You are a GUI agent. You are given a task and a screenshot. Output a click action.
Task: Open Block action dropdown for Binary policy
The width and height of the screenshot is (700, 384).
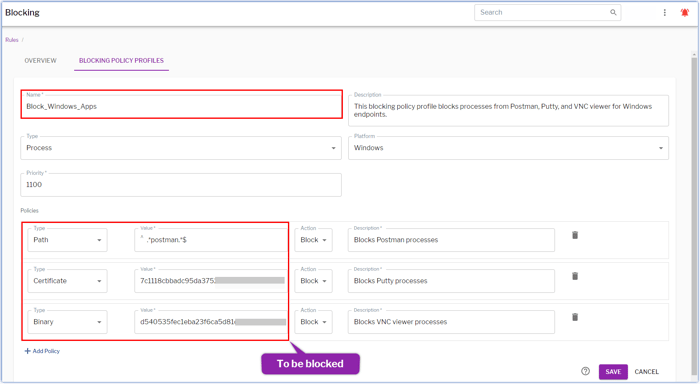tap(313, 322)
